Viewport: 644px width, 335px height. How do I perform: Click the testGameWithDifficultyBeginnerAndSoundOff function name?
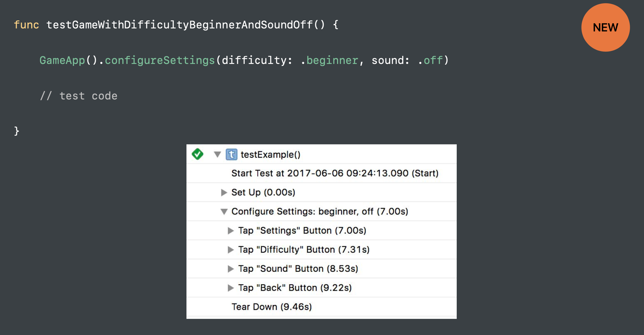(179, 25)
